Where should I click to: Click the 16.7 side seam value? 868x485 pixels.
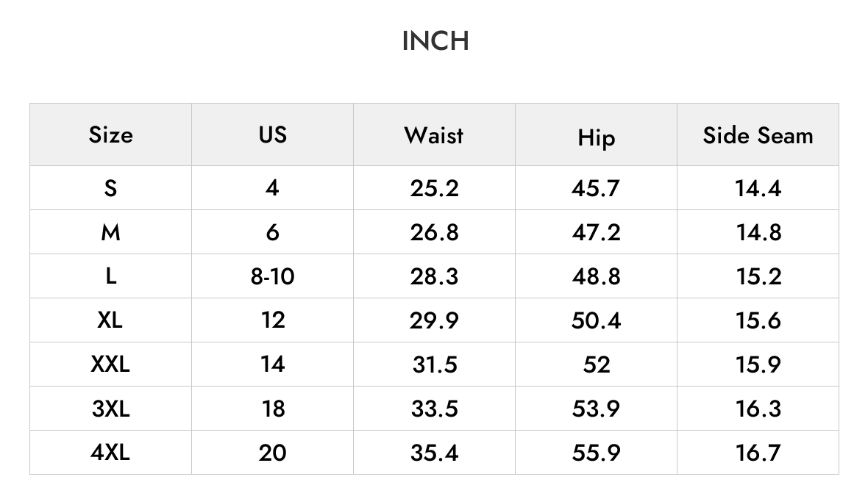coord(758,453)
